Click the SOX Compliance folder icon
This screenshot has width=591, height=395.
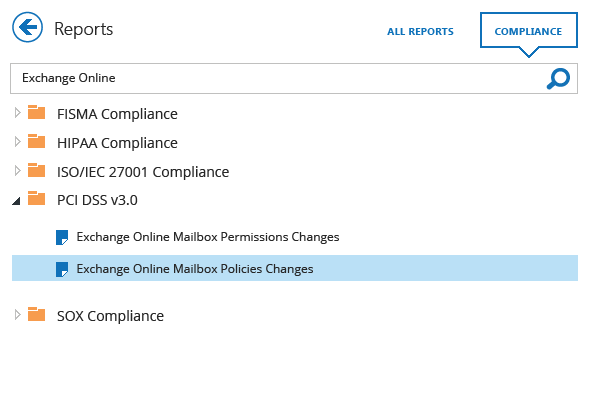(x=37, y=314)
